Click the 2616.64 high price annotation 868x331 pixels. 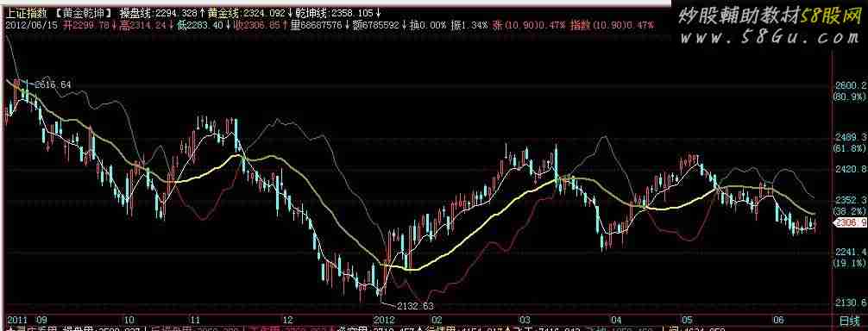pyautogui.click(x=53, y=84)
